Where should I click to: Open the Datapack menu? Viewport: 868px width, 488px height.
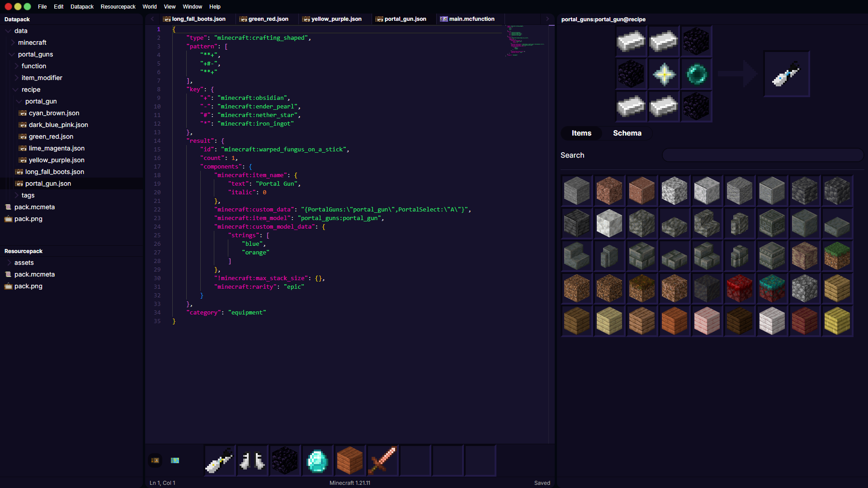click(x=82, y=7)
